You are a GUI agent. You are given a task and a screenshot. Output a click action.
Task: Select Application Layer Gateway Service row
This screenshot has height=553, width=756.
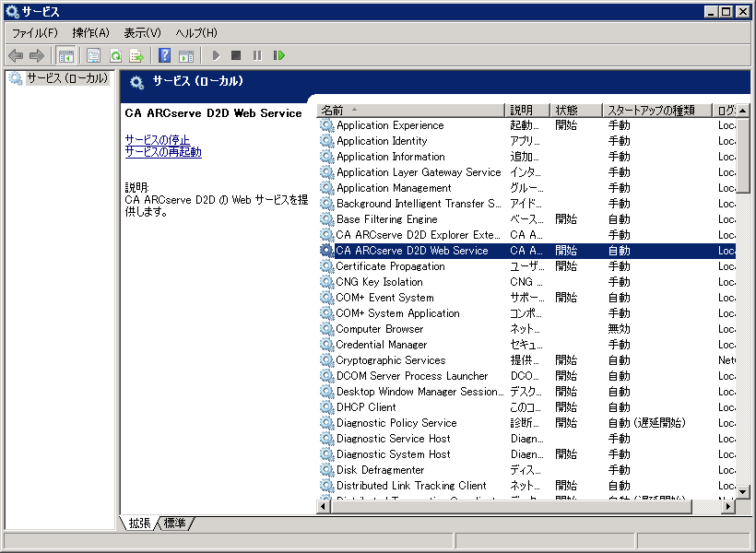[x=526, y=172]
